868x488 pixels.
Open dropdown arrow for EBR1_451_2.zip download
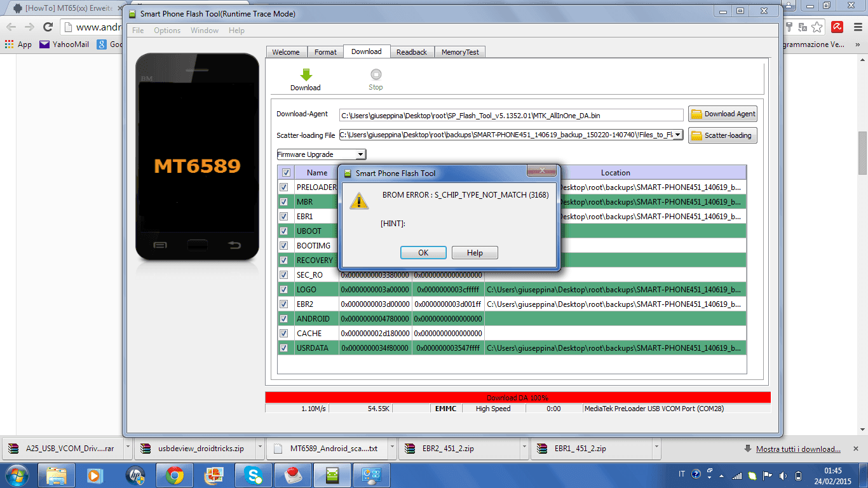(x=656, y=449)
